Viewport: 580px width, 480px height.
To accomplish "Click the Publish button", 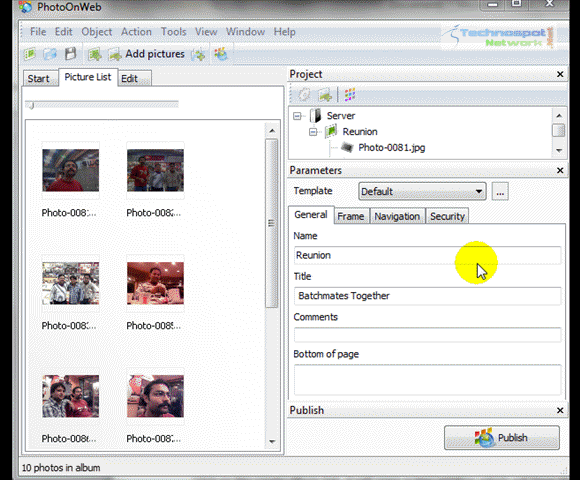I will click(x=502, y=437).
